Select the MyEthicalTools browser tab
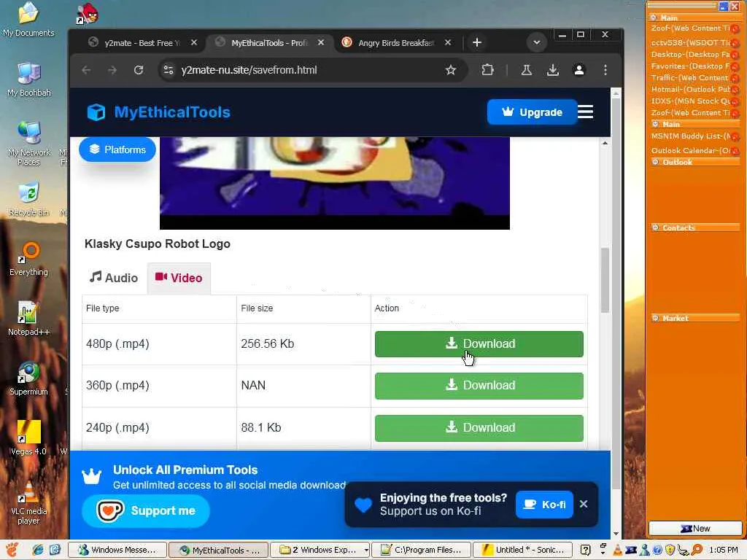The height and width of the screenshot is (560, 747). click(269, 43)
